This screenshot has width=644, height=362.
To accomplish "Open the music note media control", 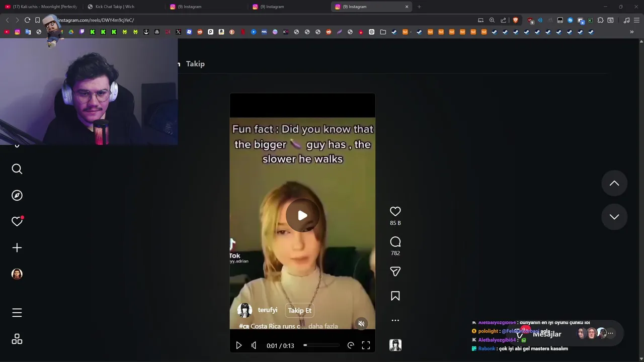I will point(626,20).
